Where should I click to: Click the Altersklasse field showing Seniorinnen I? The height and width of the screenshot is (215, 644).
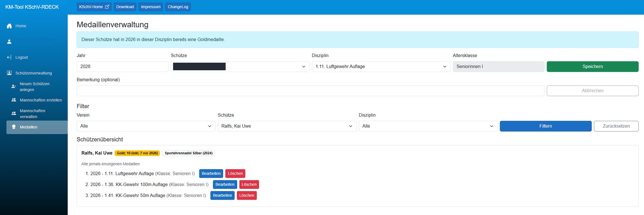coord(499,67)
